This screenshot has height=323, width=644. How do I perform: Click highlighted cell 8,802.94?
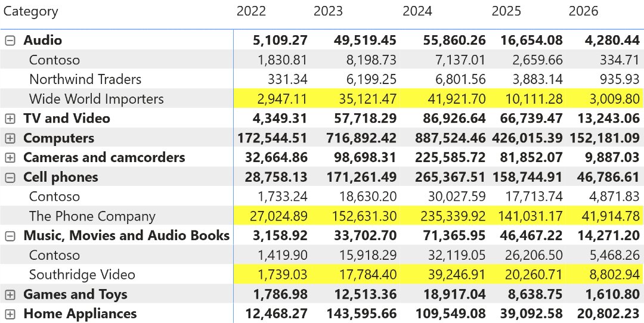coord(614,275)
